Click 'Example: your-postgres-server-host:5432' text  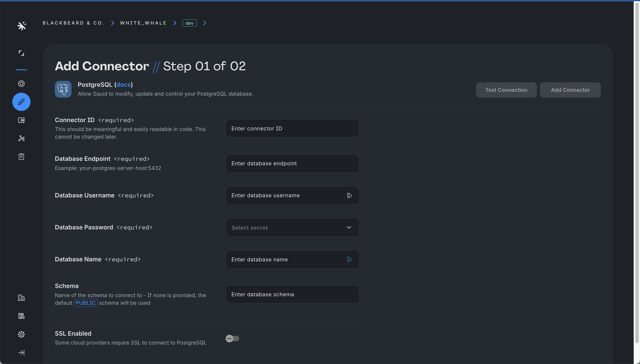108,168
